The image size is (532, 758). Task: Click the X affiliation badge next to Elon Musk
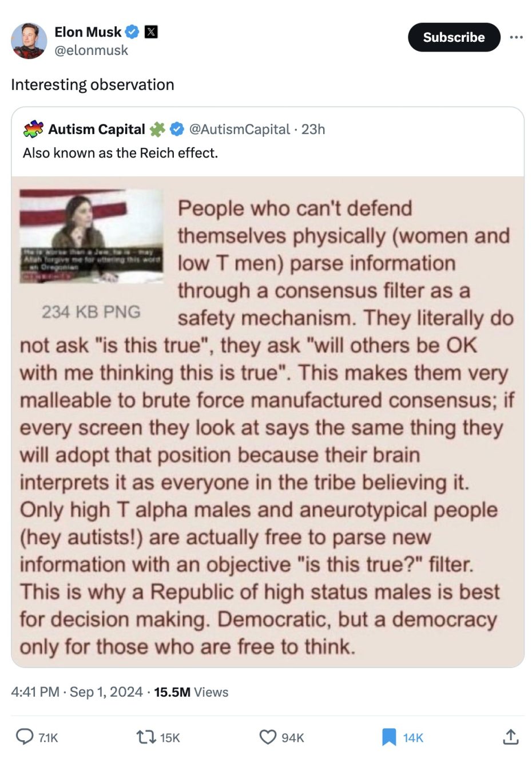click(150, 32)
